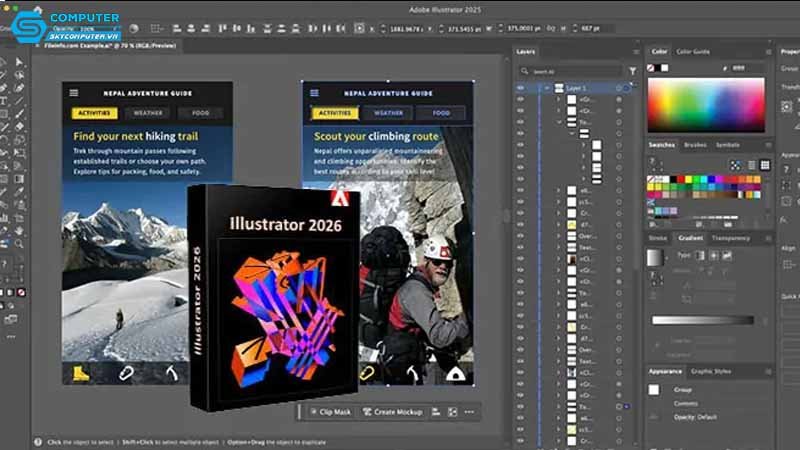Select the Gradient tool in the toolbar

tap(19, 179)
